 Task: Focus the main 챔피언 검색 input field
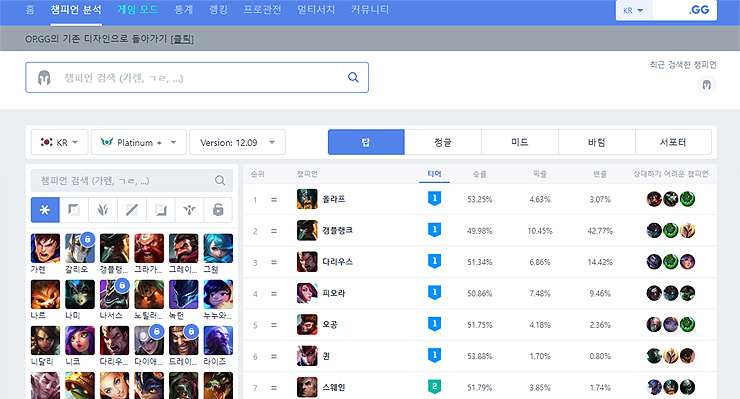[197, 77]
